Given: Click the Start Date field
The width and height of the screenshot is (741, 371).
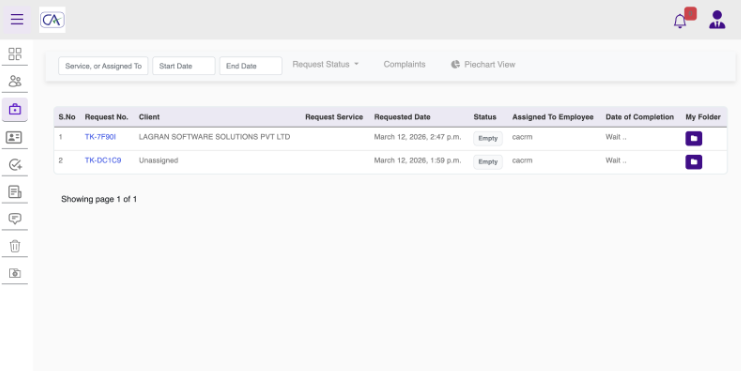Looking at the screenshot, I should (x=184, y=66).
